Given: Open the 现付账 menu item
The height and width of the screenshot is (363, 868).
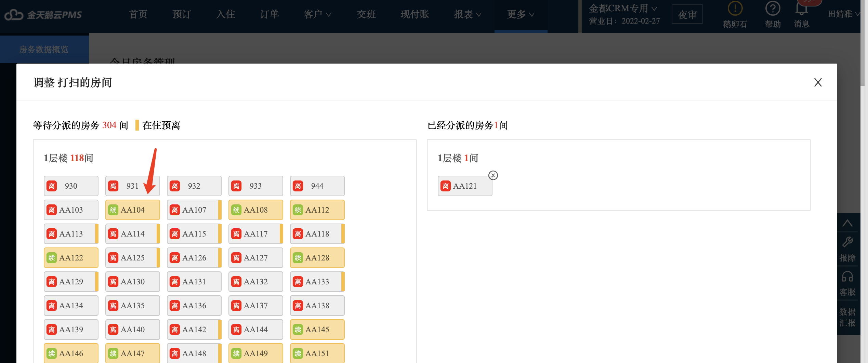Looking at the screenshot, I should (x=415, y=14).
